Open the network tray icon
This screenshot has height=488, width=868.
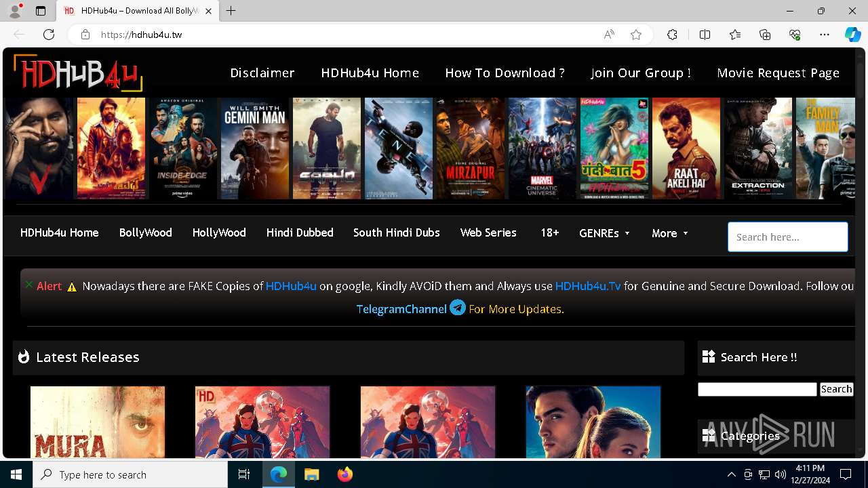pyautogui.click(x=764, y=474)
